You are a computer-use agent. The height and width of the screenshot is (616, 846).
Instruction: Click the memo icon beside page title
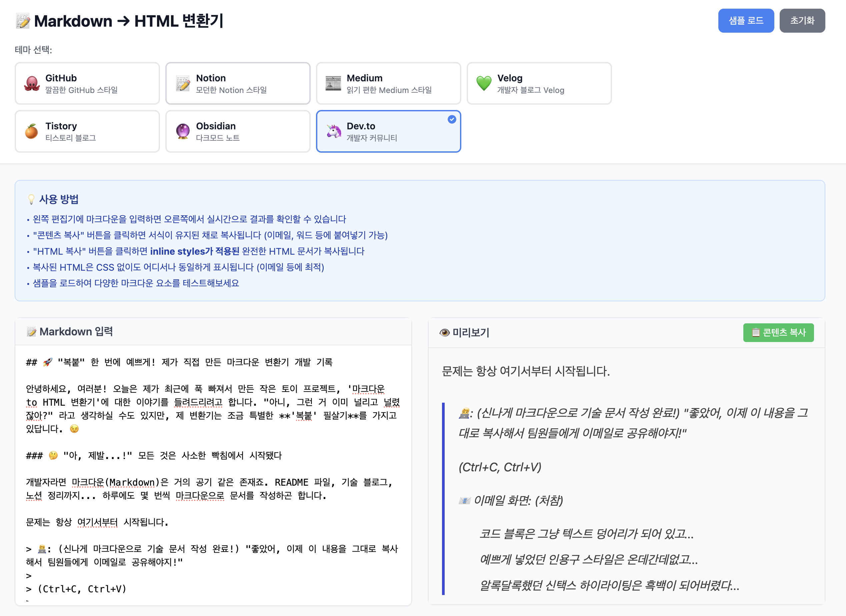23,21
